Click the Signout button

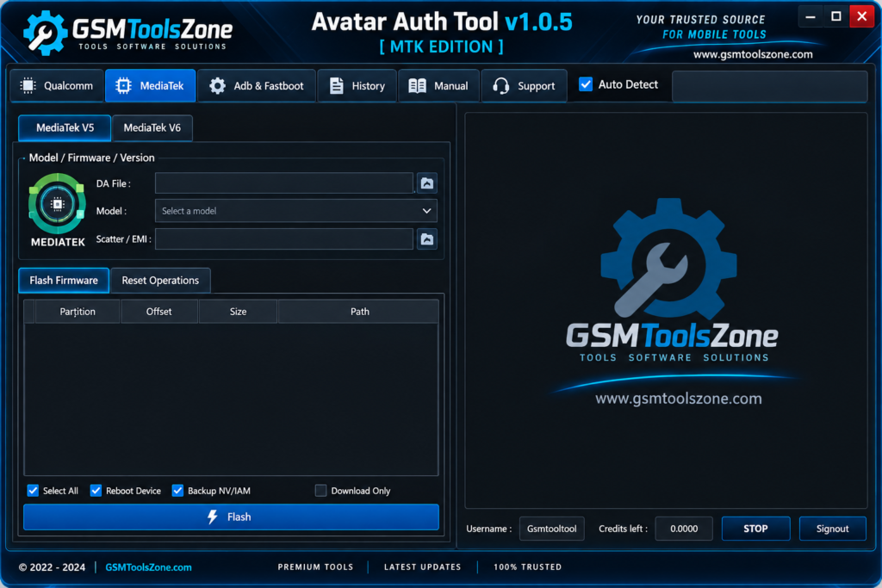[x=833, y=529]
